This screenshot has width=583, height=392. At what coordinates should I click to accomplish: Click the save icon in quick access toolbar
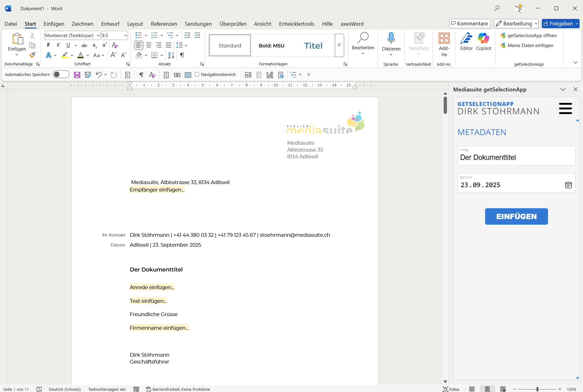click(x=77, y=75)
